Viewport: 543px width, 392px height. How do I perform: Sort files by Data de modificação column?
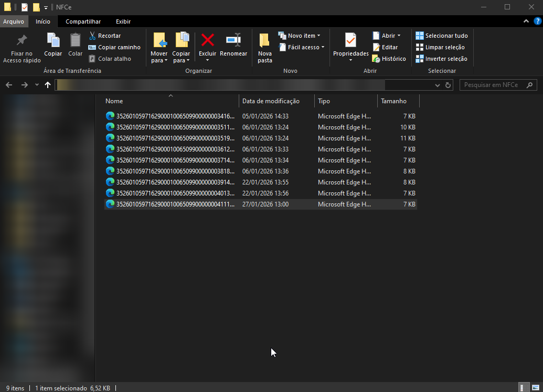tap(271, 101)
